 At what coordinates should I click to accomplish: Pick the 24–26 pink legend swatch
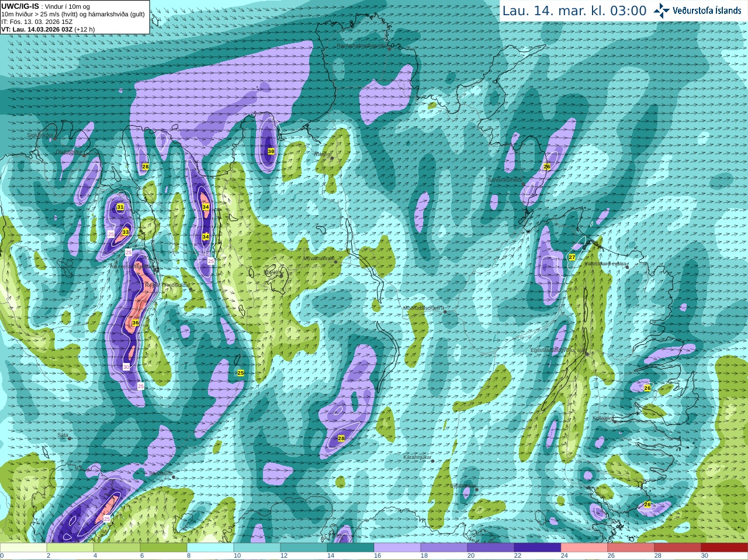[x=584, y=548]
